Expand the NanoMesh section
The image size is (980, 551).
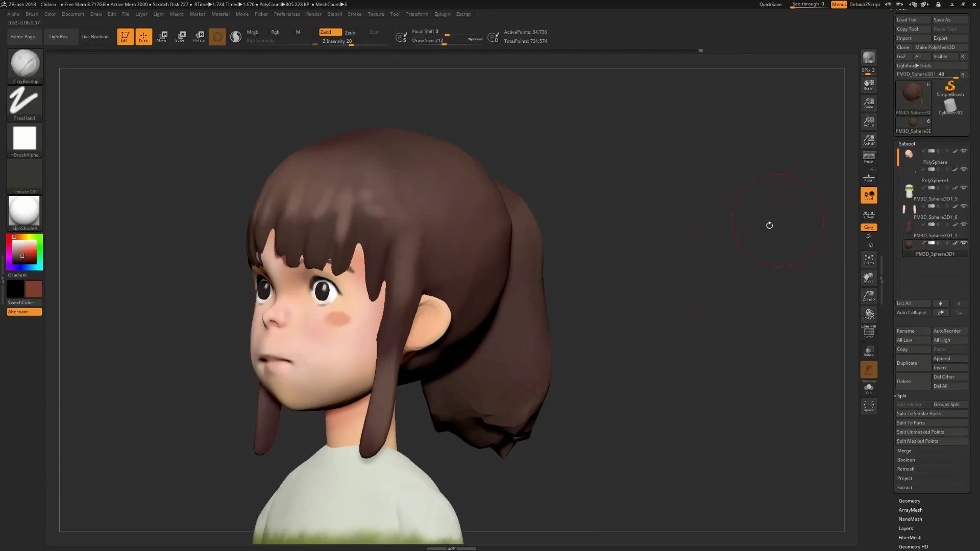point(910,519)
